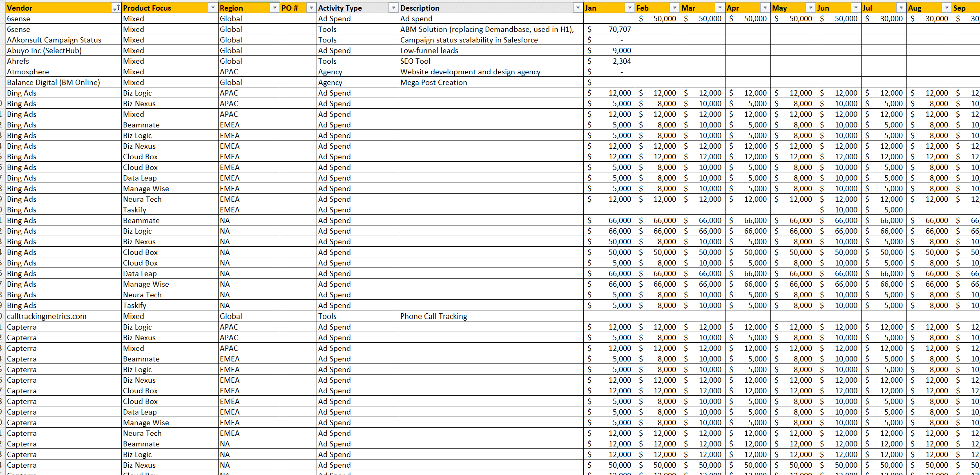
Task: Select Beammate in Bing Ads EMEA row
Action: 170,125
